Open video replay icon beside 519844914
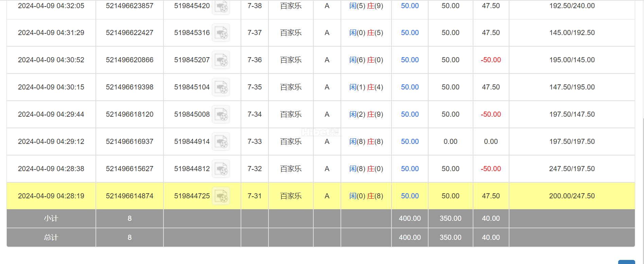Image resolution: width=644 pixels, height=264 pixels. coord(221,142)
